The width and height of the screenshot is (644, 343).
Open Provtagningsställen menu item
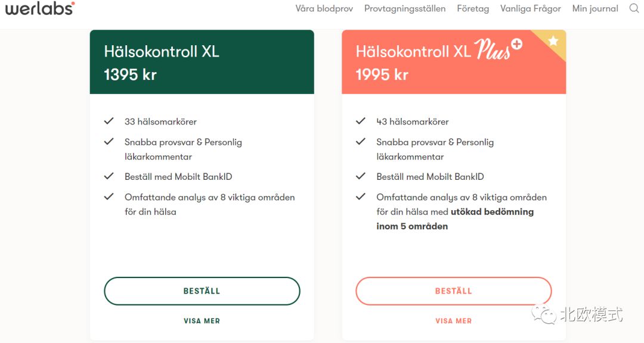(405, 8)
